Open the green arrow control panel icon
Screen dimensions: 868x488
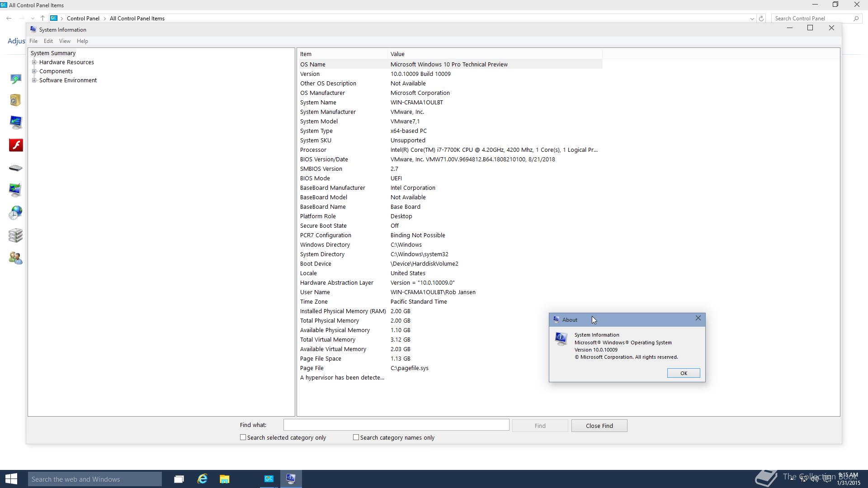tap(16, 79)
